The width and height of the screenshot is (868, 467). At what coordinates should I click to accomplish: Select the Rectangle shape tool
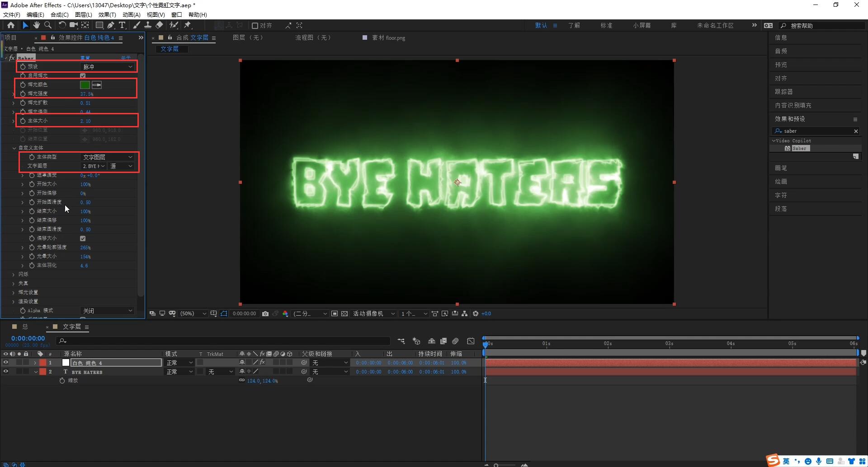[99, 25]
